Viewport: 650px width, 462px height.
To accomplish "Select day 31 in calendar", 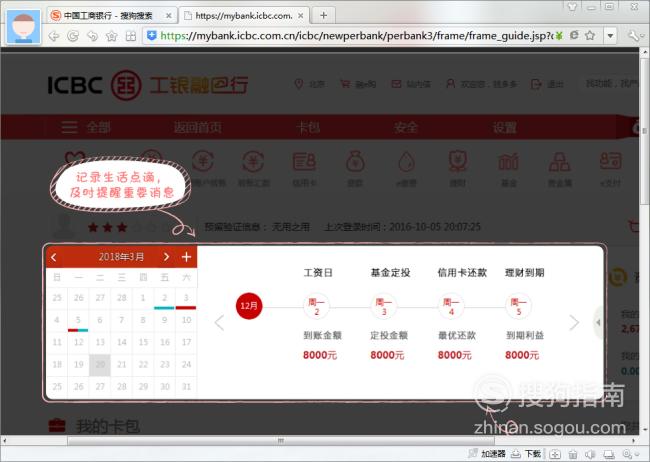I will 186,387.
